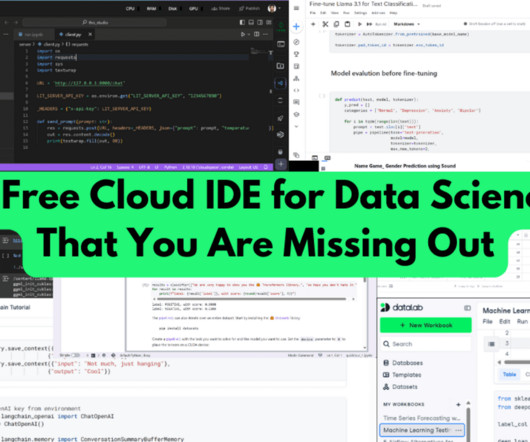This screenshot has height=442, width=530.
Task: Open the Code brackets icon in Kaggle sidebar
Action: coord(296,90)
